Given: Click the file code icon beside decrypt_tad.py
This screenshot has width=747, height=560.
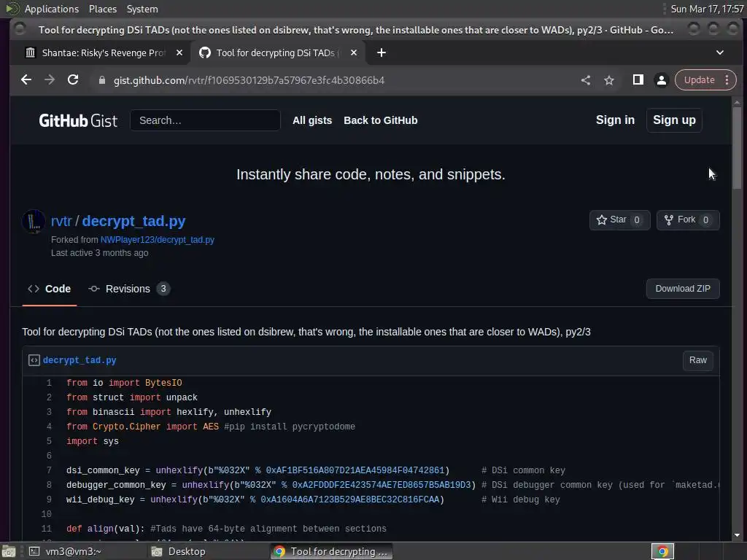Looking at the screenshot, I should [x=34, y=360].
